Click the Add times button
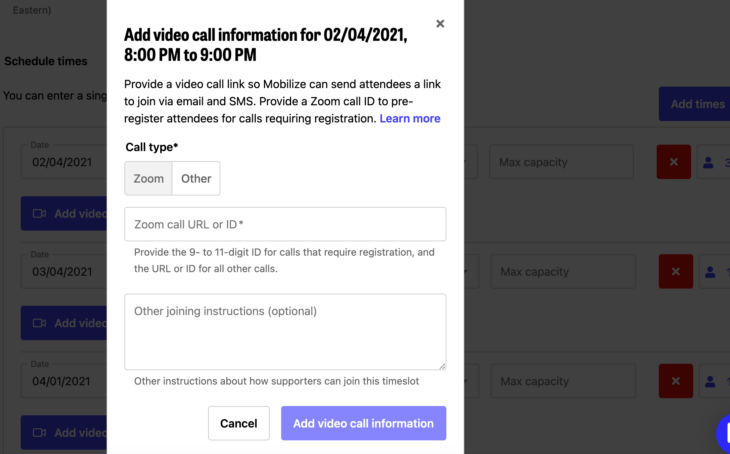Viewport: 730px width, 454px height. pyautogui.click(x=694, y=104)
